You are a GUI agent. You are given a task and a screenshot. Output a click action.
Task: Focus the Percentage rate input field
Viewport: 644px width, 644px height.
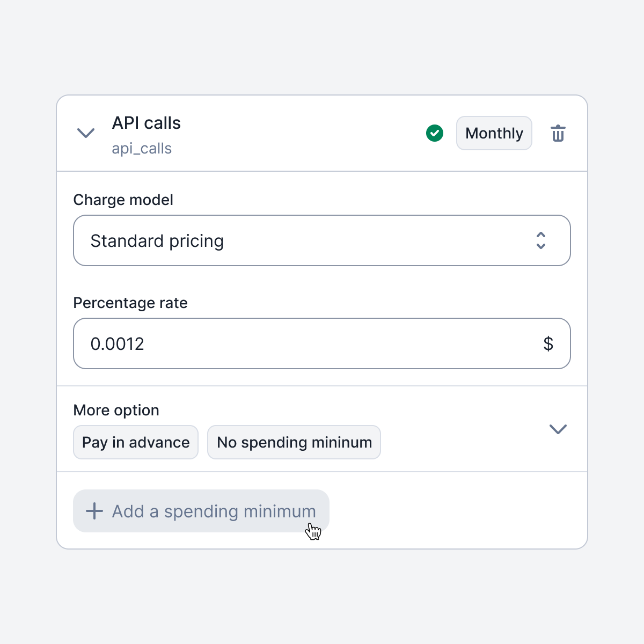(322, 343)
